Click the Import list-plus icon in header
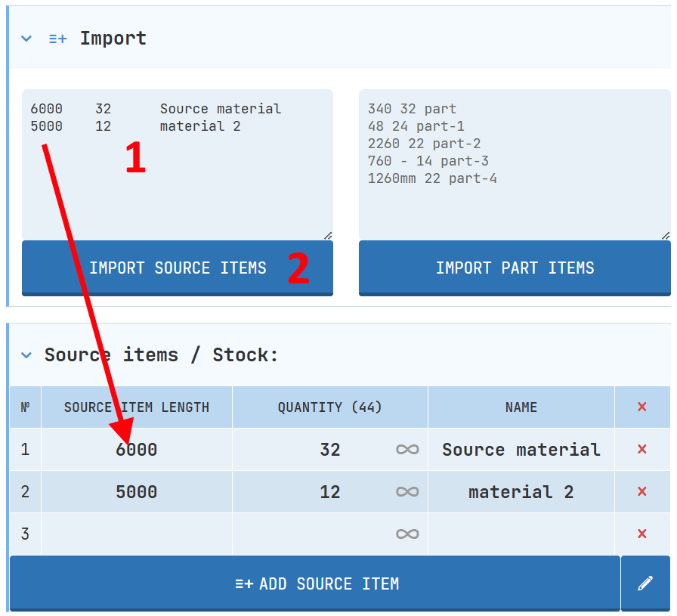 (x=57, y=39)
